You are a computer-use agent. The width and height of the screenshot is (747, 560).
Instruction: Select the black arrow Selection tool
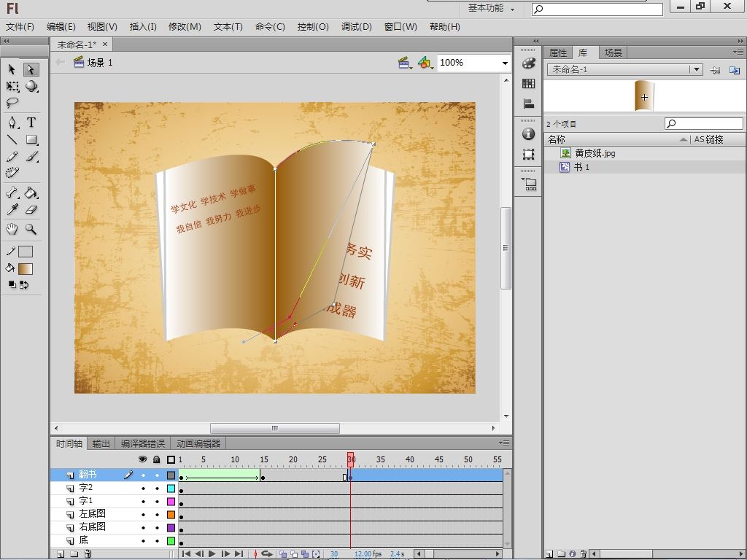[12, 69]
